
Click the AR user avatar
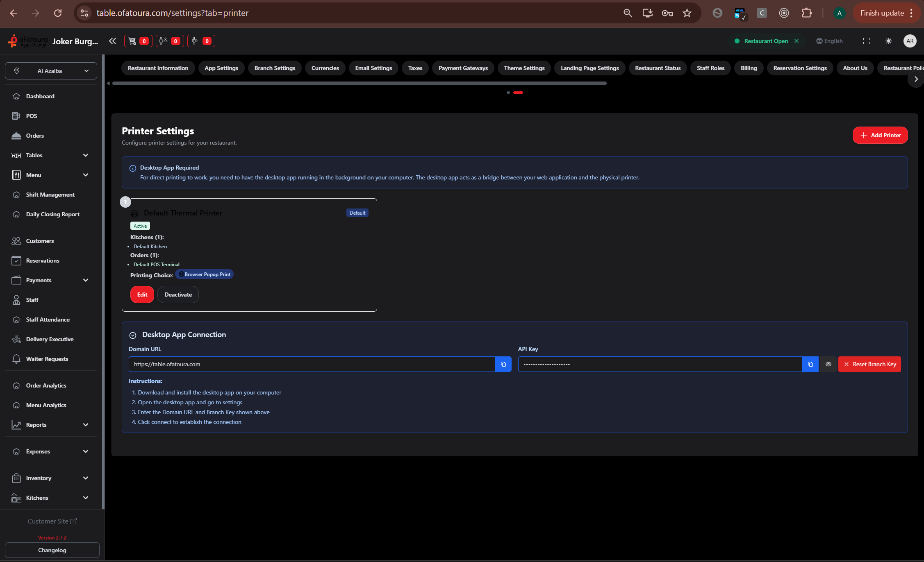(910, 41)
